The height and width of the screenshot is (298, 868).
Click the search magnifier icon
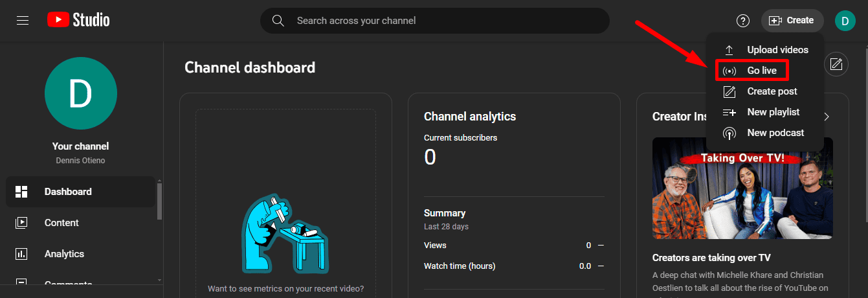pyautogui.click(x=278, y=21)
